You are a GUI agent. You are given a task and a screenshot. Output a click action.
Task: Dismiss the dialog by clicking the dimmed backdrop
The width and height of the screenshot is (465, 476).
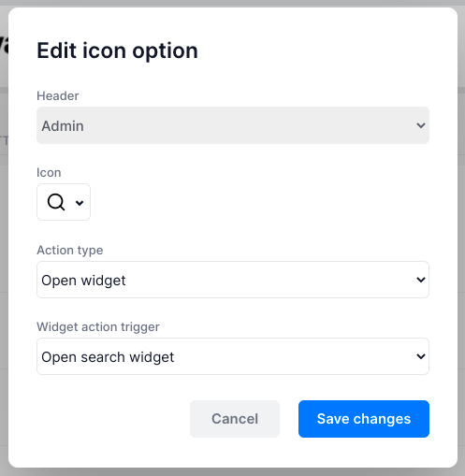click(461, 237)
